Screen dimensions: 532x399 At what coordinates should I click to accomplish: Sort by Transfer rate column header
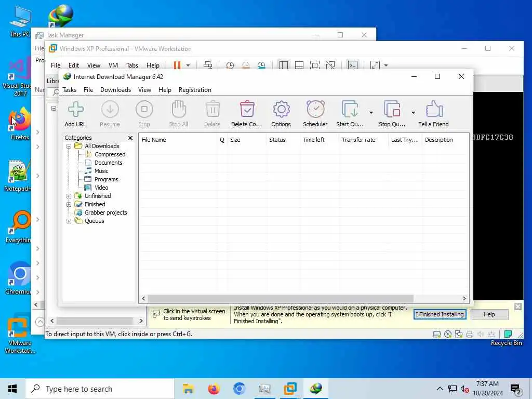click(x=363, y=140)
